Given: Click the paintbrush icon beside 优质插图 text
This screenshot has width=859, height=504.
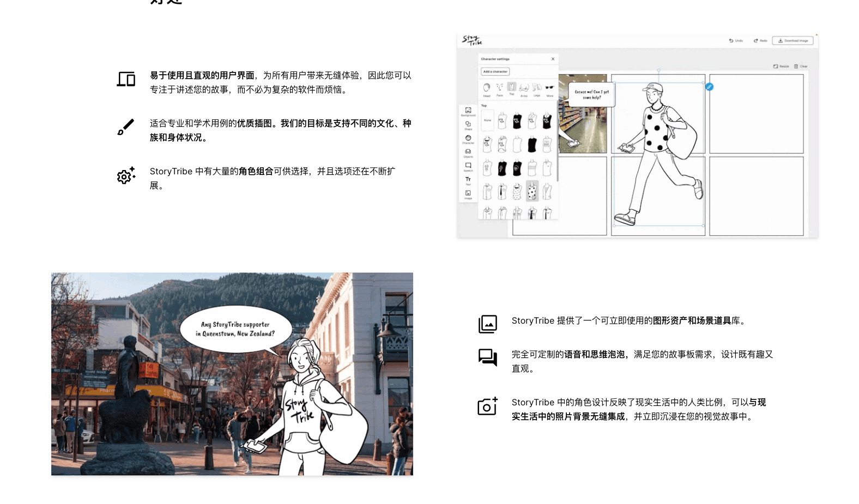Looking at the screenshot, I should coord(126,127).
